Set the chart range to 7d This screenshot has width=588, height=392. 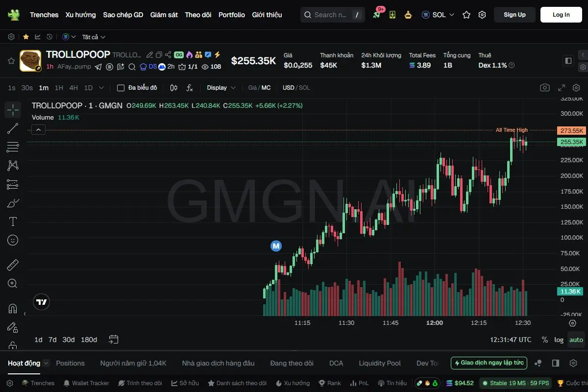tap(52, 340)
